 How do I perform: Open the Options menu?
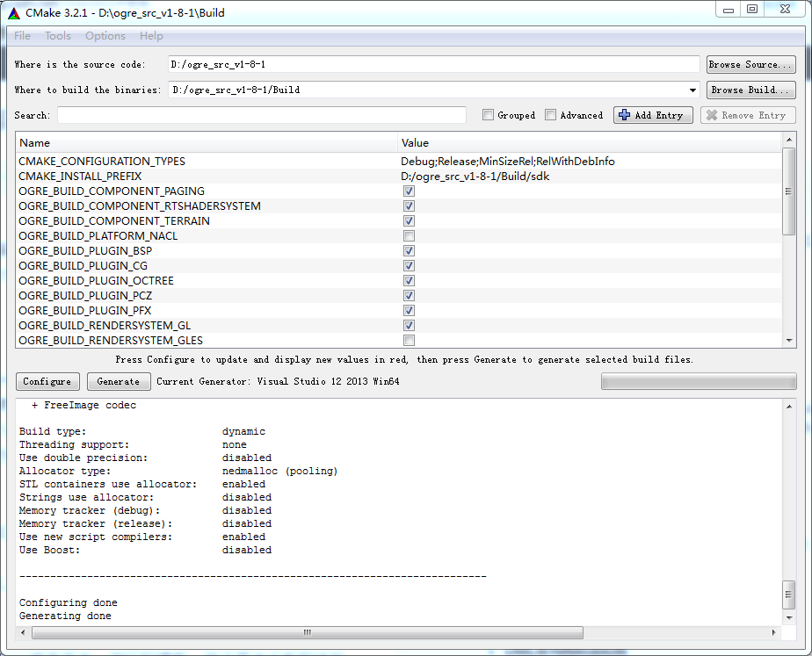click(105, 36)
